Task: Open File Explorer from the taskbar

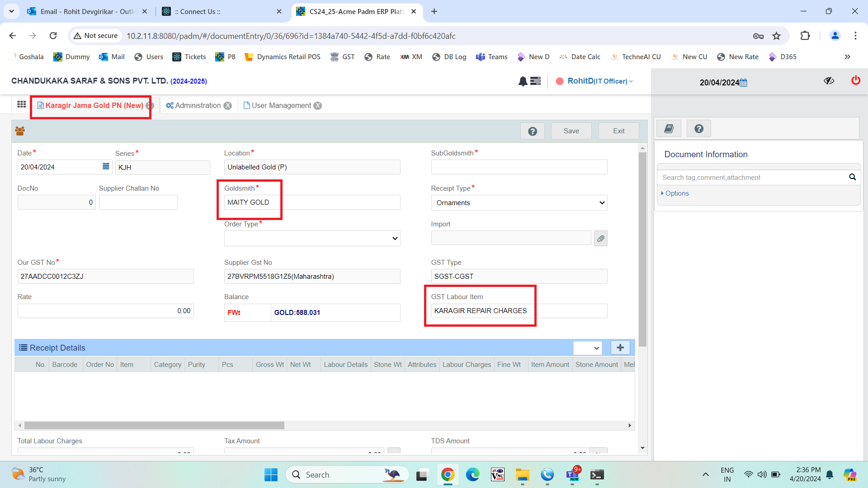Action: pos(522,474)
